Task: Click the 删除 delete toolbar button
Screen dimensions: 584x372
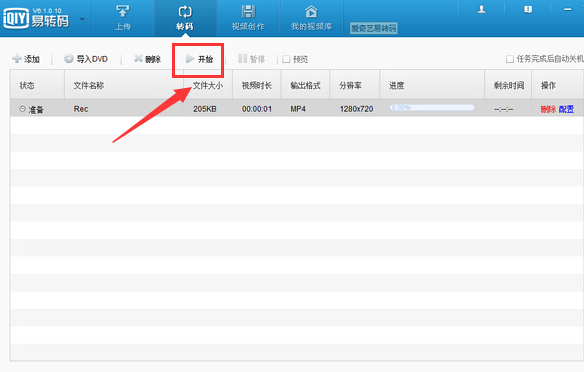Action: [147, 59]
